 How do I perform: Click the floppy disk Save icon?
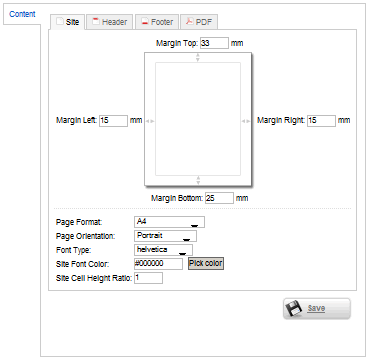(295, 309)
